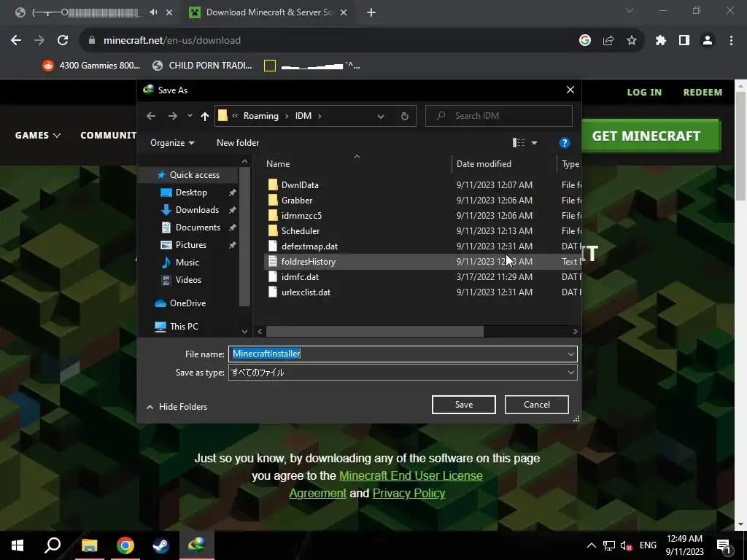
Task: Open Windows Start menu
Action: (18, 545)
